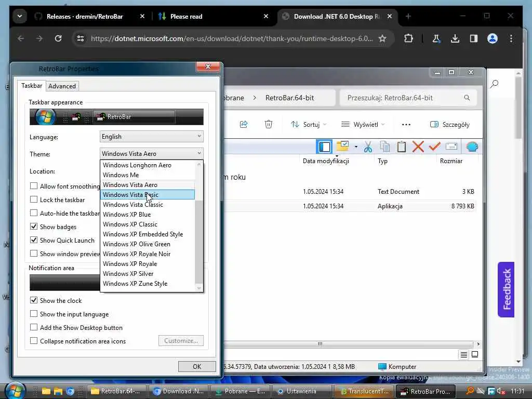
Task: Click the folder options icon with checkmark
Action: coord(343,146)
